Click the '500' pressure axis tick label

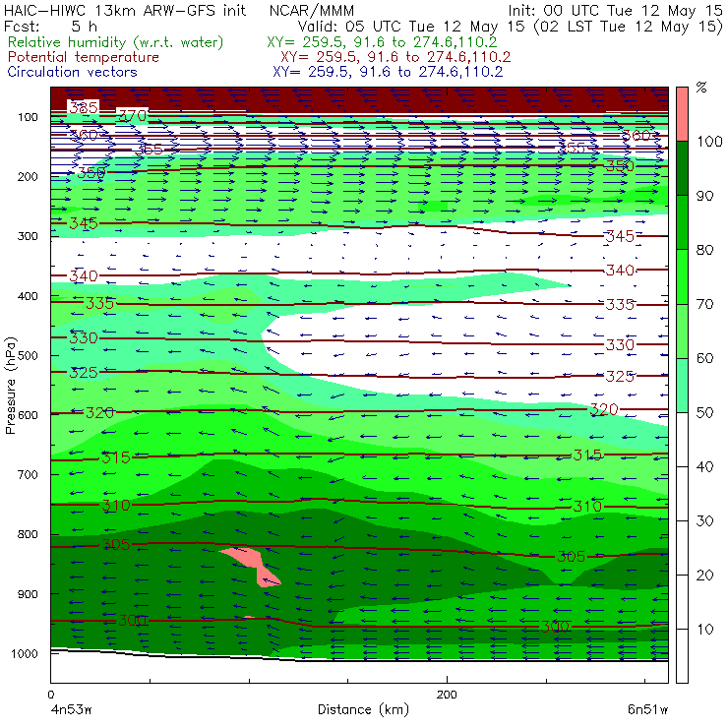click(28, 355)
